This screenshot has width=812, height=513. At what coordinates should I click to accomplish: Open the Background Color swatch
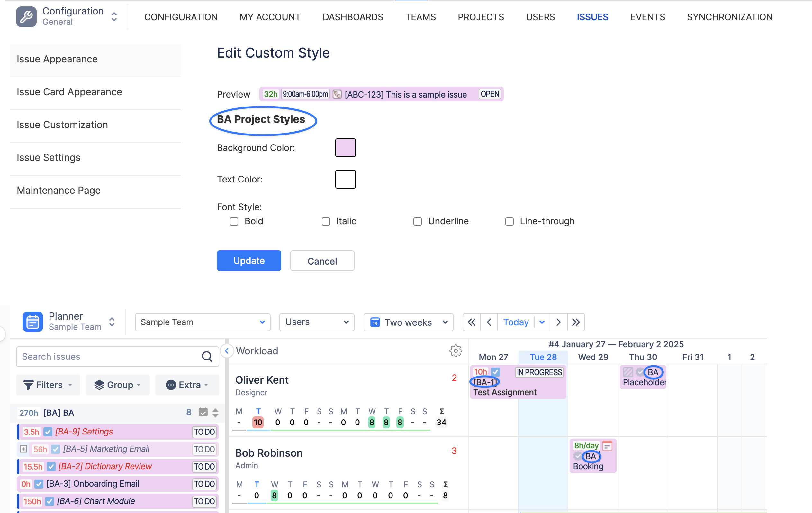click(345, 148)
